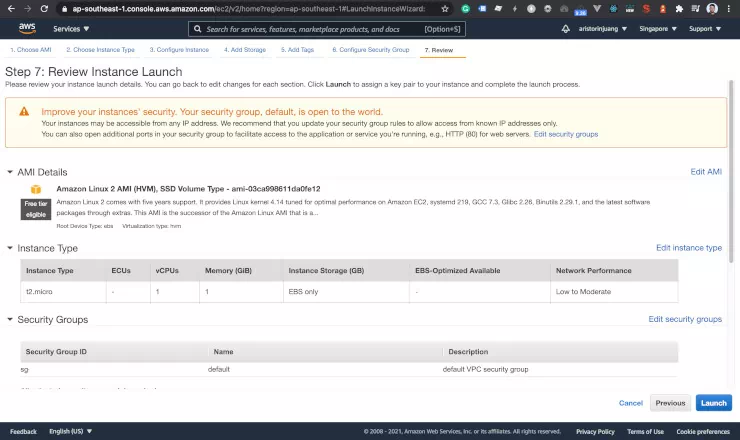The height and width of the screenshot is (440, 740).
Task: Open the AWS notifications bell
Action: click(565, 29)
